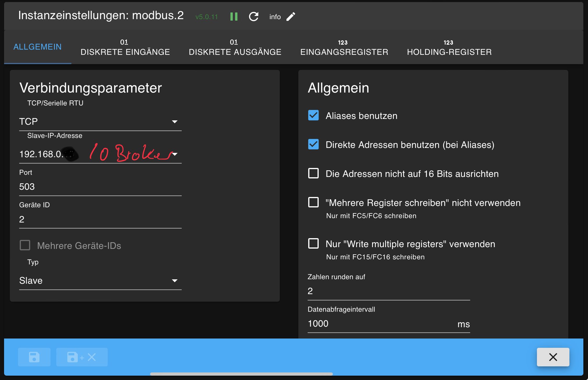The height and width of the screenshot is (380, 588).
Task: Expand the TCP/Serielle RTU dropdown
Action: (100, 122)
